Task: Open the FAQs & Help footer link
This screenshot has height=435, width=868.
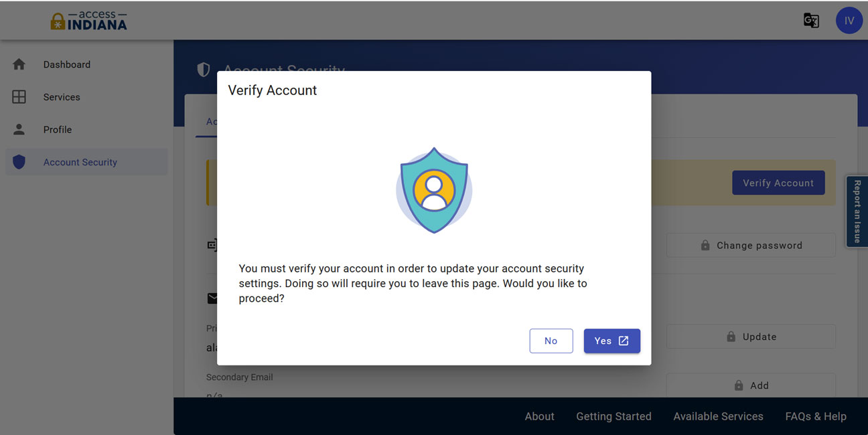Action: tap(815, 416)
